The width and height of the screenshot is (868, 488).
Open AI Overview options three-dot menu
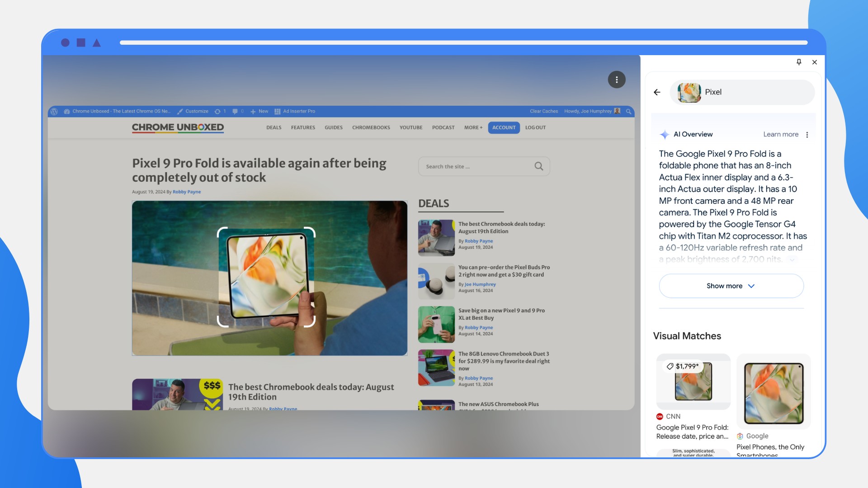click(x=807, y=135)
